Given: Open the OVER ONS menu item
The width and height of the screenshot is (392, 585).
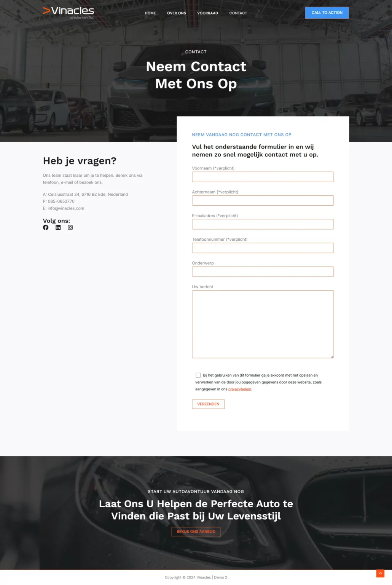Looking at the screenshot, I should point(177,13).
